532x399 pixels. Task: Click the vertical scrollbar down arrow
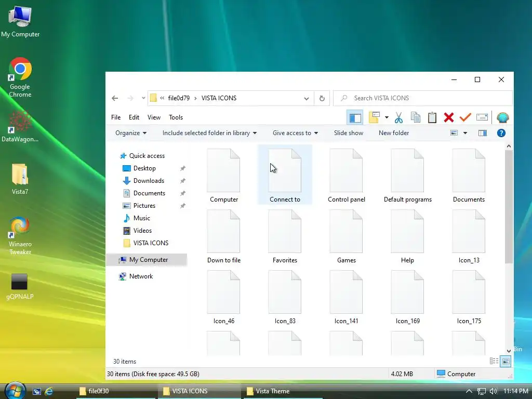(509, 351)
